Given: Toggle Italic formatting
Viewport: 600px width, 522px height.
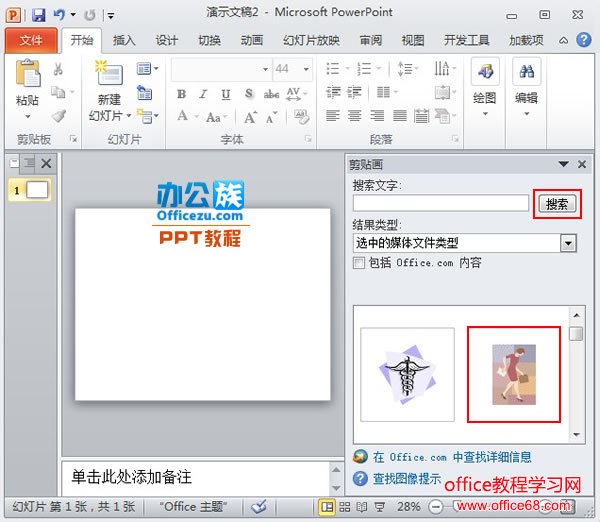Looking at the screenshot, I should pos(203,94).
